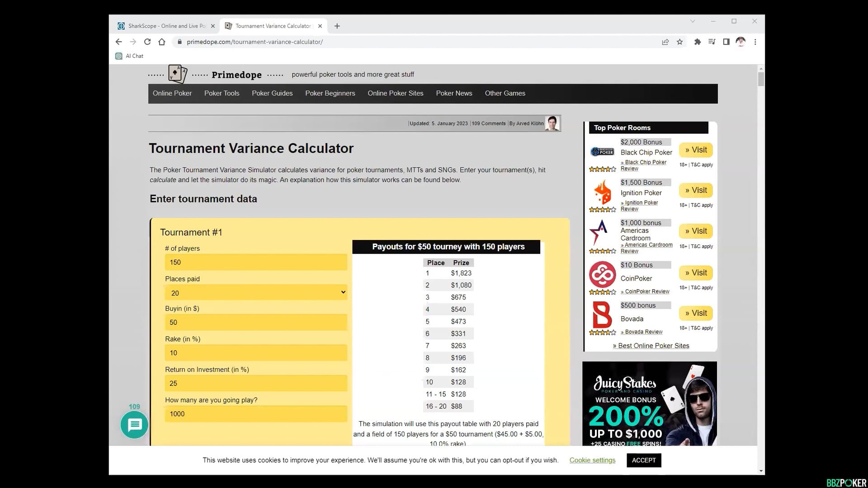
Task: Click the Black Chip Poker star rating
Action: pos(602,169)
